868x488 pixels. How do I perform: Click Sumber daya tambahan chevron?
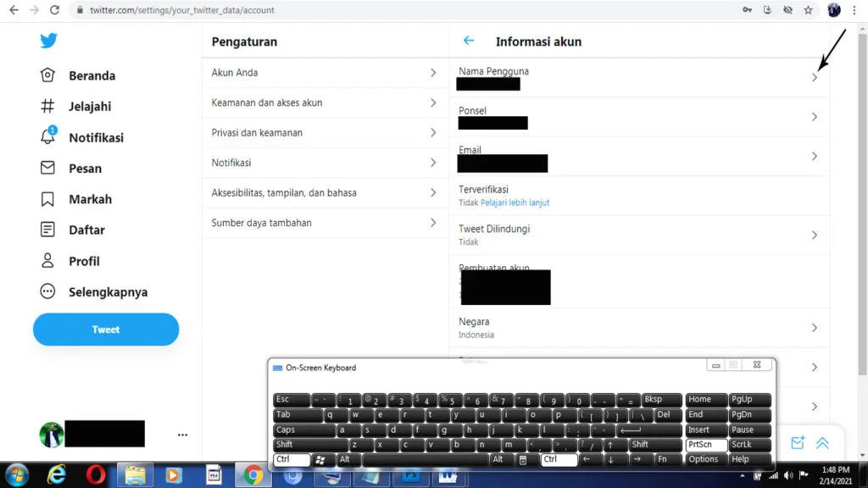coord(433,223)
